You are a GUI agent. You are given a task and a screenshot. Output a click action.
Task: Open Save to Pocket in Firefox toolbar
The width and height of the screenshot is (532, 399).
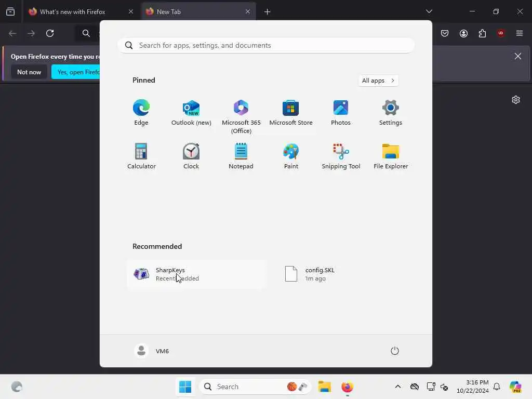pyautogui.click(x=445, y=33)
